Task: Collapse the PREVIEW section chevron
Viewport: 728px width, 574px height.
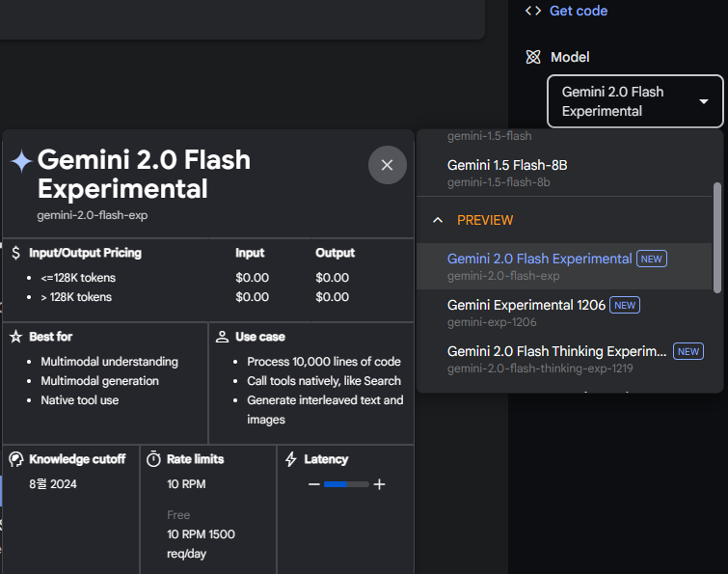Action: click(x=438, y=220)
